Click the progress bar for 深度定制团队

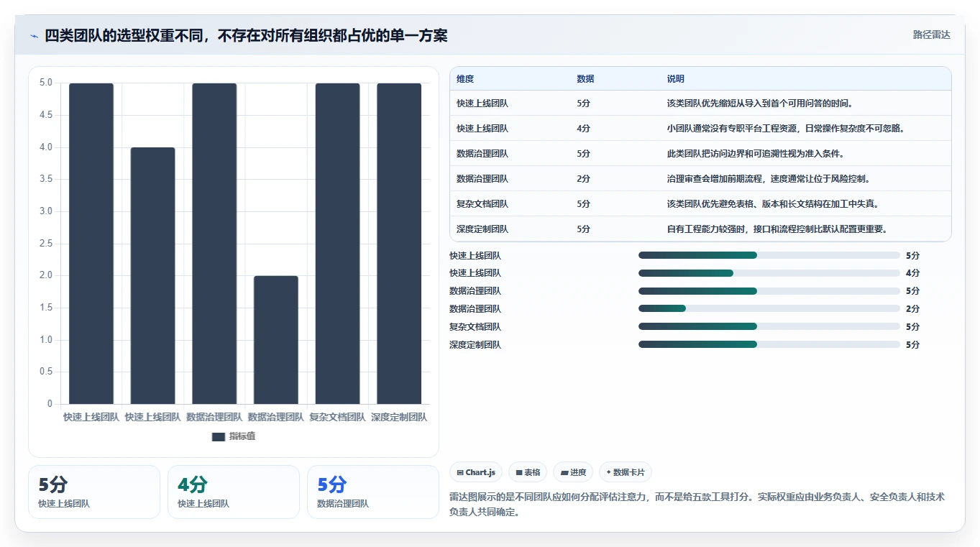(769, 344)
